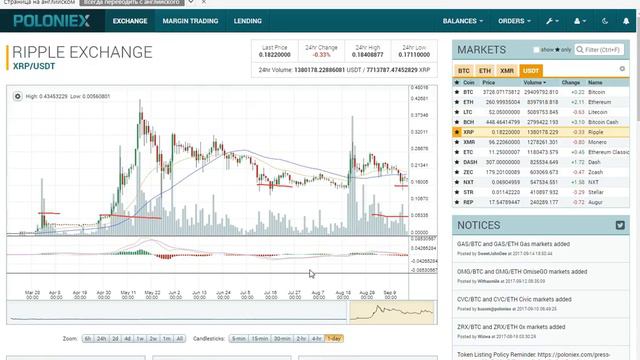640x360 pixels.
Task: Select the USDT markets tab
Action: [531, 71]
